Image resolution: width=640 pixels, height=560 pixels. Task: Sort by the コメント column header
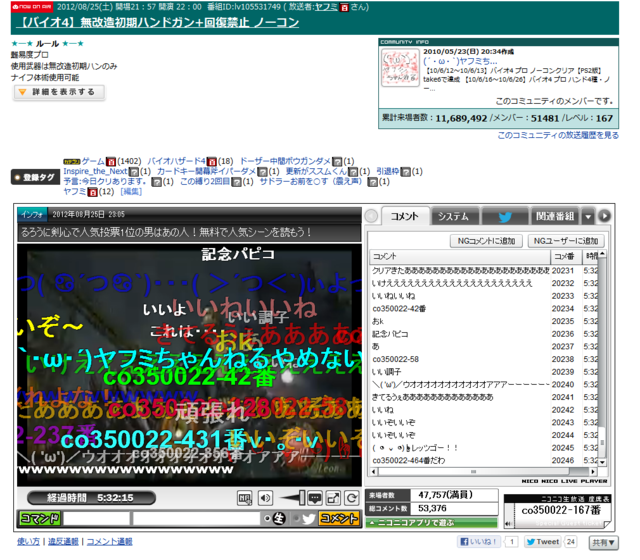coord(460,256)
